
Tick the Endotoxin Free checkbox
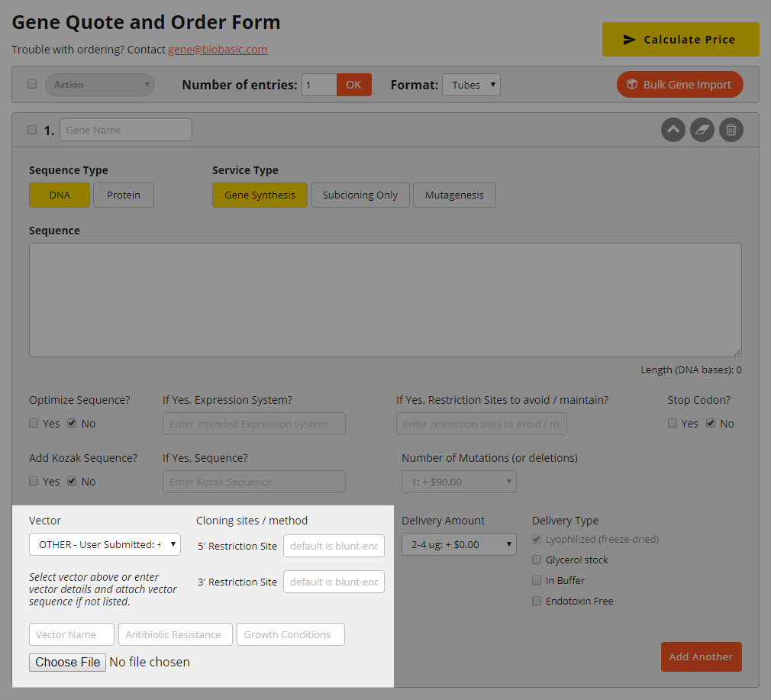click(537, 601)
